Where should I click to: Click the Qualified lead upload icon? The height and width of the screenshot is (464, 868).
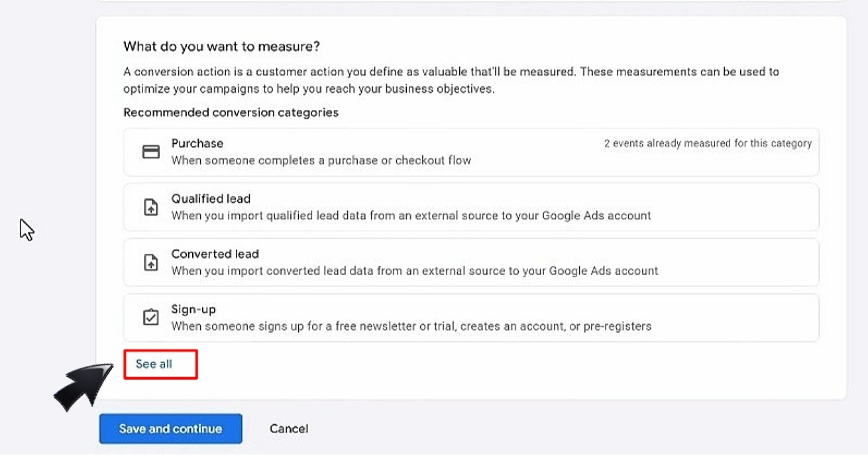click(151, 207)
